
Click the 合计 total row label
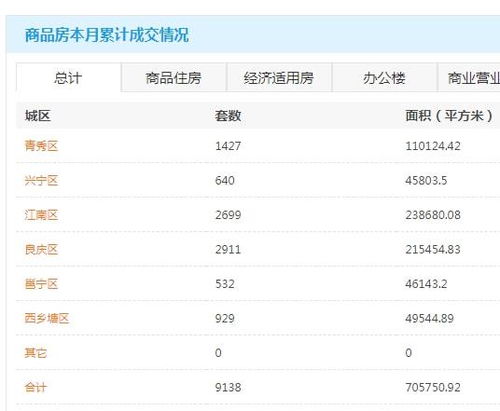(x=36, y=387)
